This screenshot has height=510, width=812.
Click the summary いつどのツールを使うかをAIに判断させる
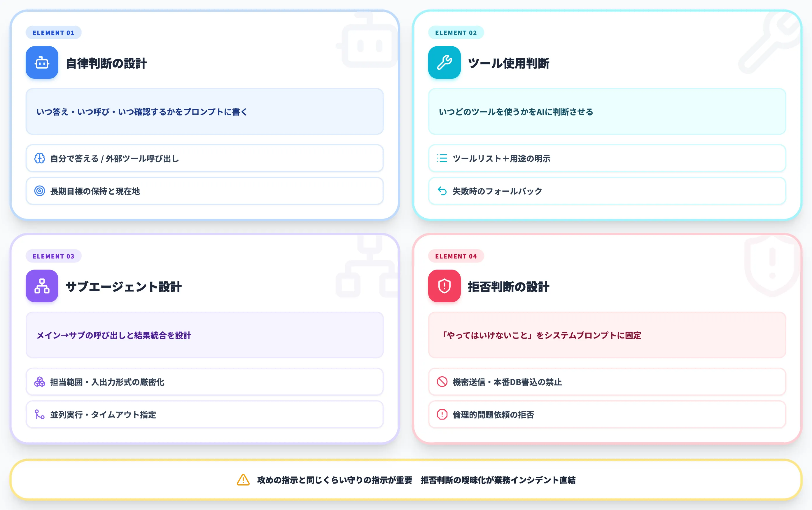[x=516, y=112]
